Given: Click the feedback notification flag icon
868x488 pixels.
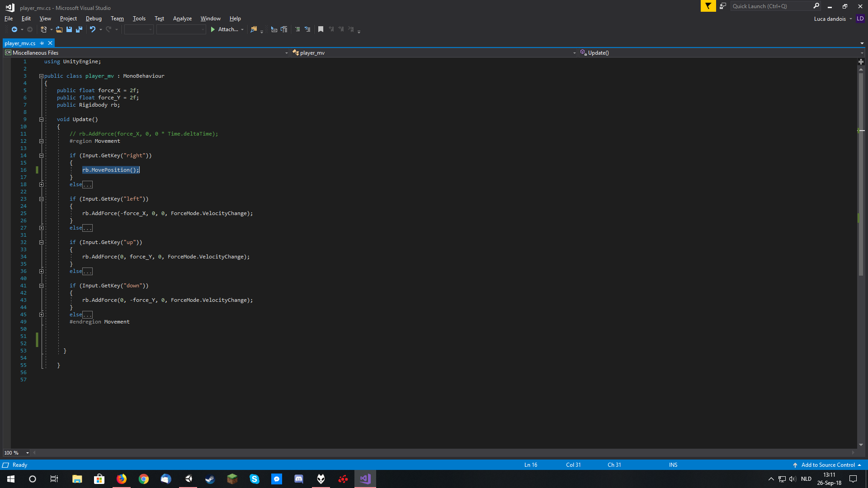Looking at the screenshot, I should [708, 6].
